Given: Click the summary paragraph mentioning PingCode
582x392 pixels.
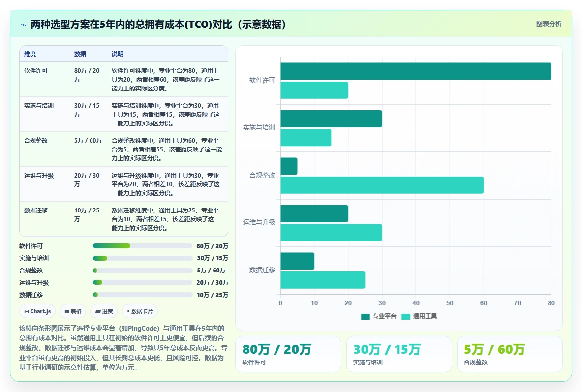Looking at the screenshot, I should click(123, 348).
